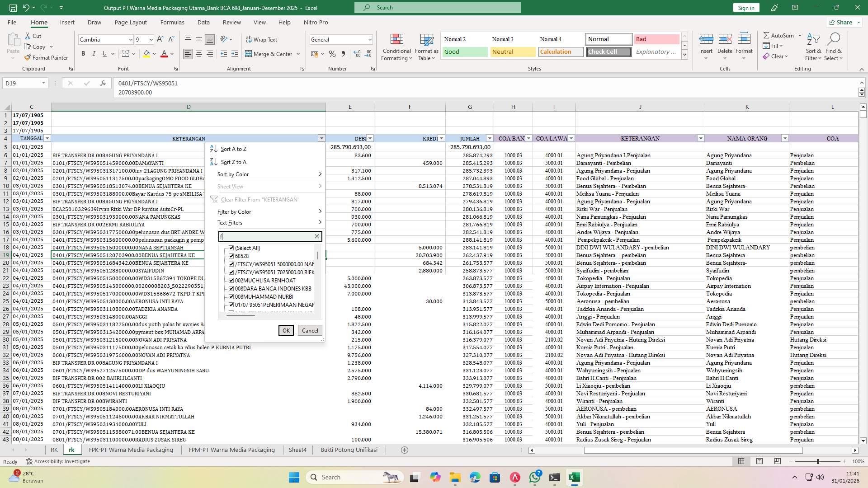868x488 pixels.
Task: Uncheck the 68528 filter entry
Action: 231,256
